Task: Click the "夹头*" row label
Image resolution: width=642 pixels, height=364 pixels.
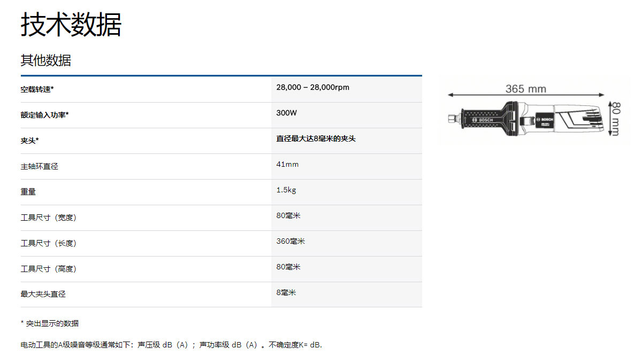Action: tap(30, 141)
